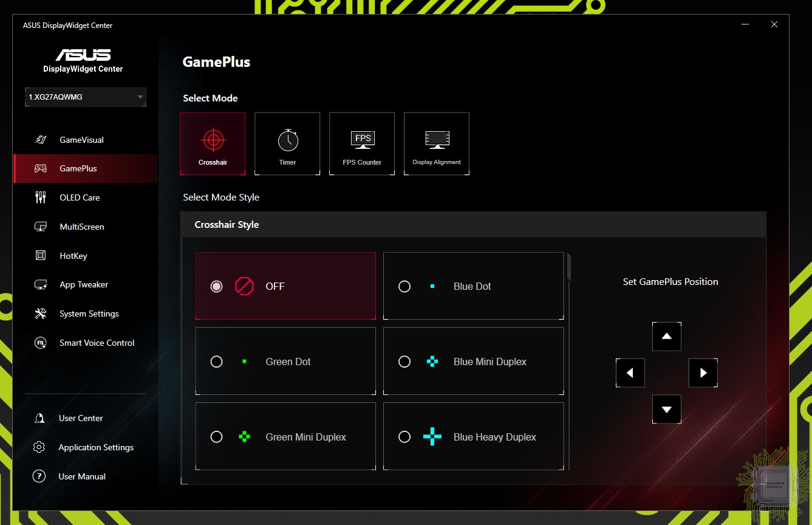Open the System Settings menu item
Screen dimensions: 812x525
pyautogui.click(x=89, y=314)
